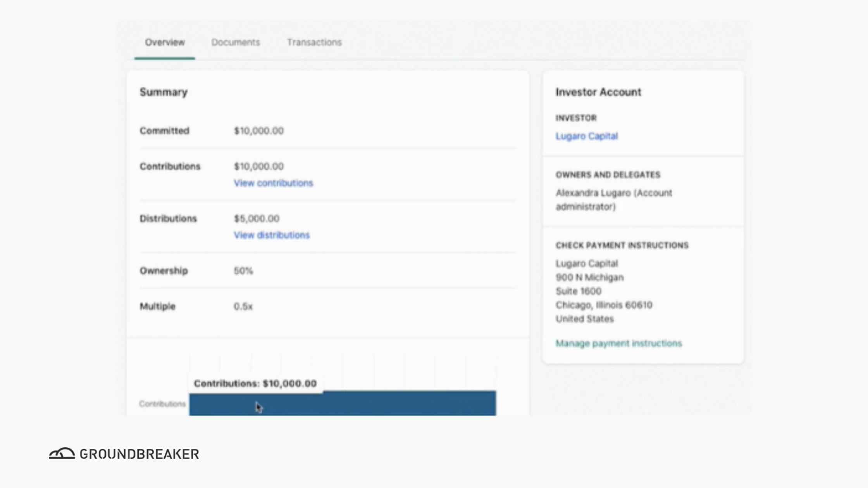Open the Lugaro Capital investor link
This screenshot has height=488, width=868.
pos(587,136)
